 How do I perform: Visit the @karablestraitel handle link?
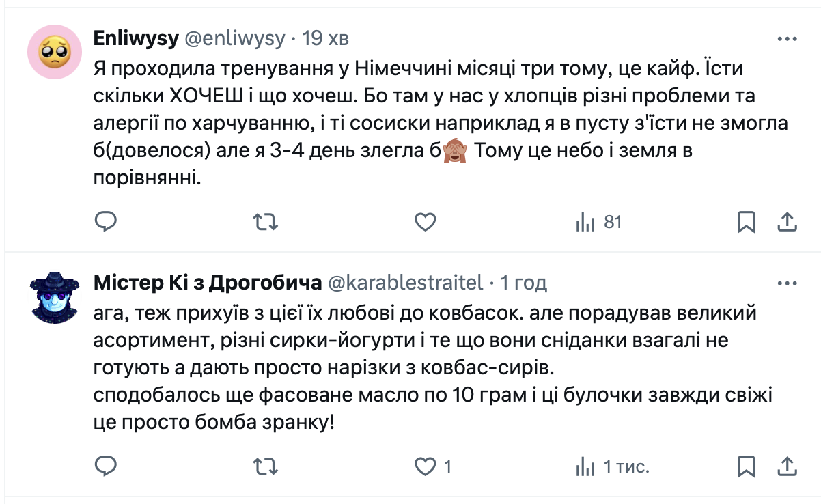click(x=406, y=283)
